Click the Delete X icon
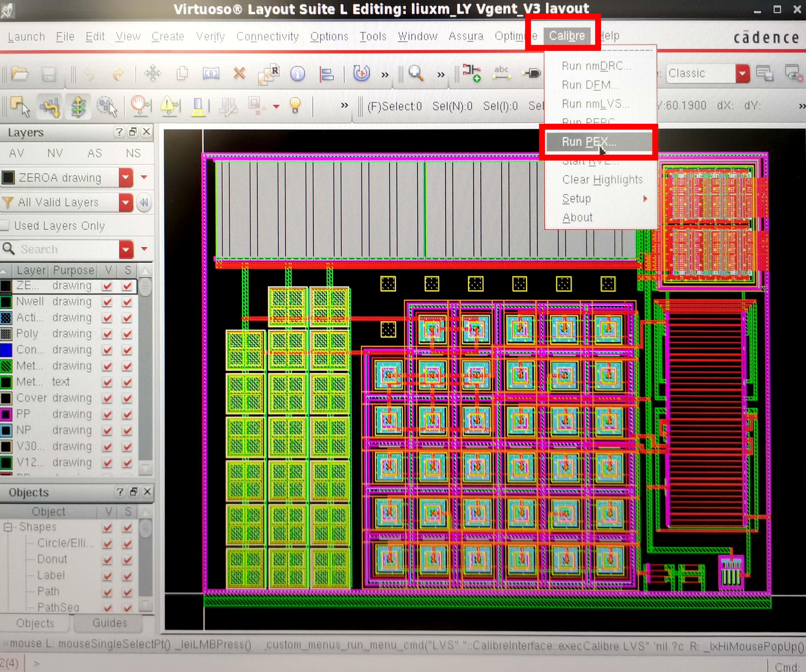The height and width of the screenshot is (672, 806). (239, 73)
